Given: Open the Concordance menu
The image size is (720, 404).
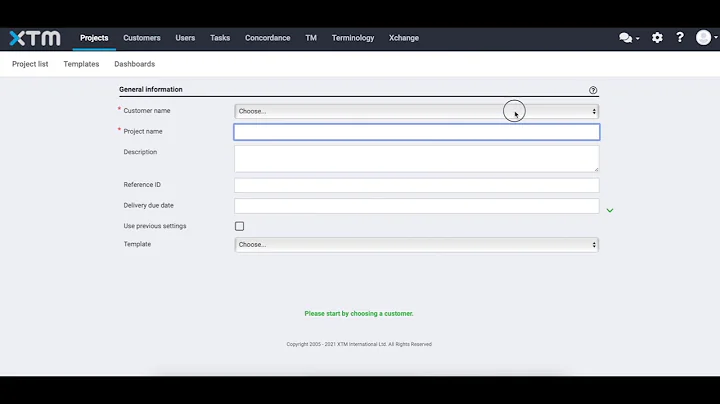Looking at the screenshot, I should click(267, 38).
